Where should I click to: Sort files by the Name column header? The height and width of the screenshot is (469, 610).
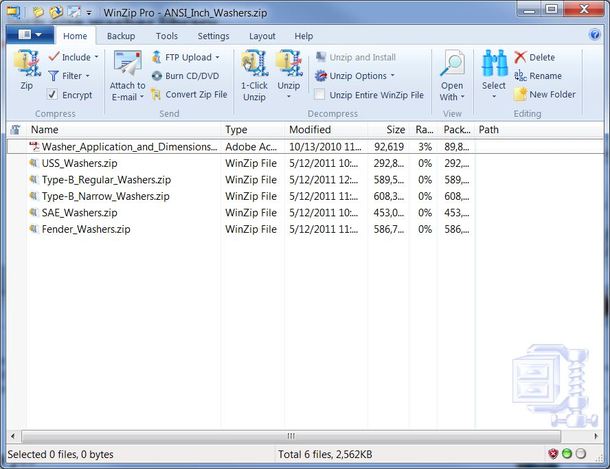[x=124, y=130]
